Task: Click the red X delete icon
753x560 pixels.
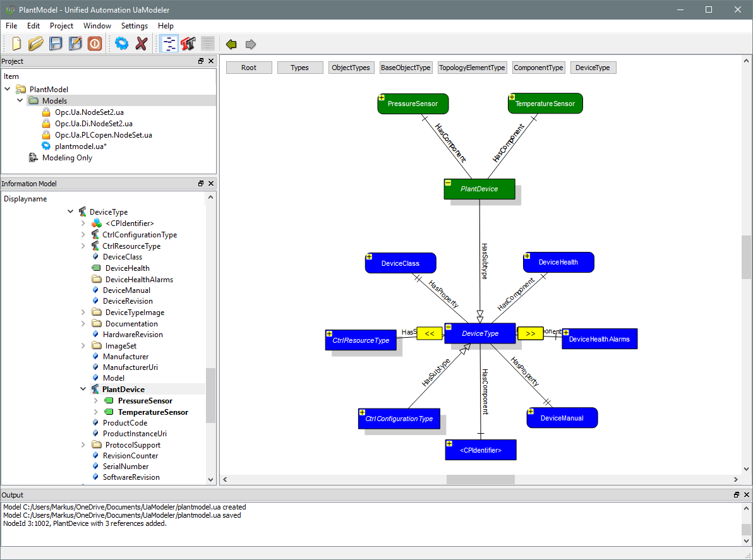Action: (x=142, y=44)
